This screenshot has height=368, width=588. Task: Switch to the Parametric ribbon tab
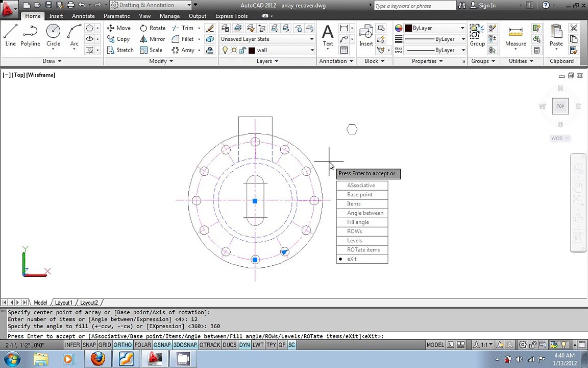tap(116, 16)
